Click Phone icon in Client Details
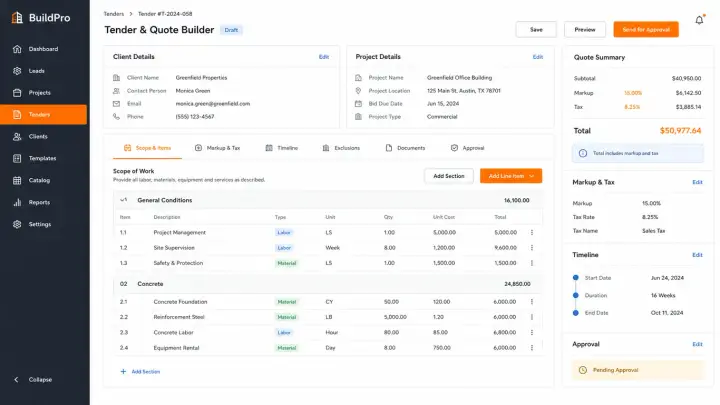Image resolution: width=720 pixels, height=405 pixels. click(116, 117)
